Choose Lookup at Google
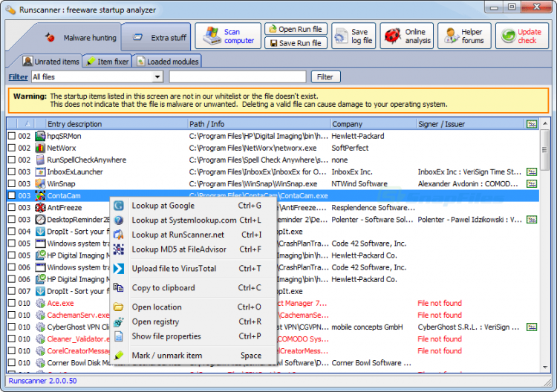This screenshot has height=392, width=557. coord(194,206)
